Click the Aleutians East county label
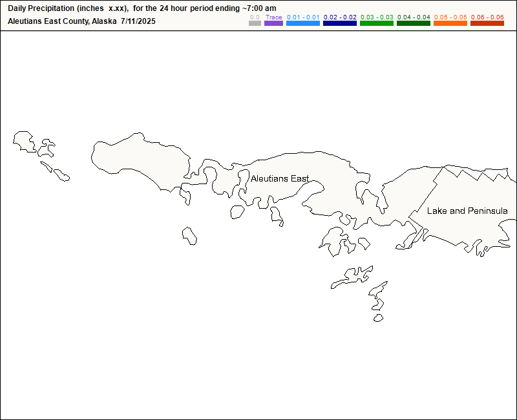The height and width of the screenshot is (420, 517). (x=280, y=179)
